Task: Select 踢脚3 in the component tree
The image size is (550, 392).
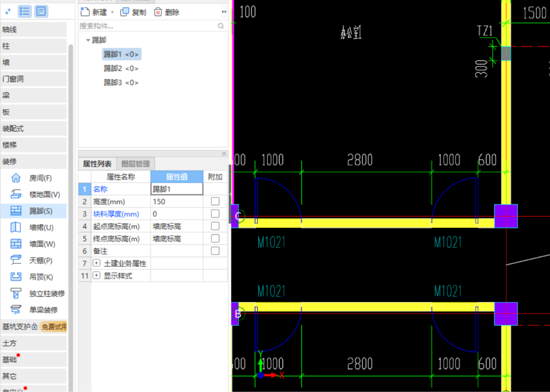Action: (121, 82)
